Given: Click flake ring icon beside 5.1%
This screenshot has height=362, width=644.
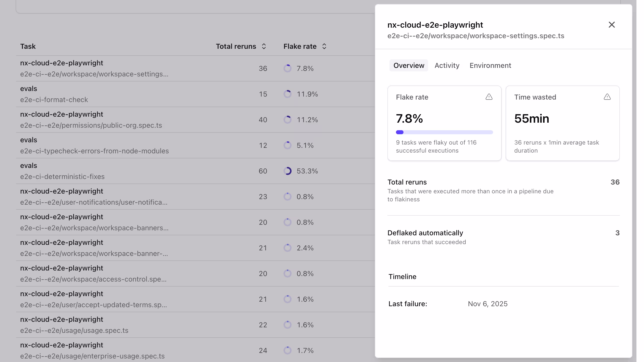Looking at the screenshot, I should point(288,145).
